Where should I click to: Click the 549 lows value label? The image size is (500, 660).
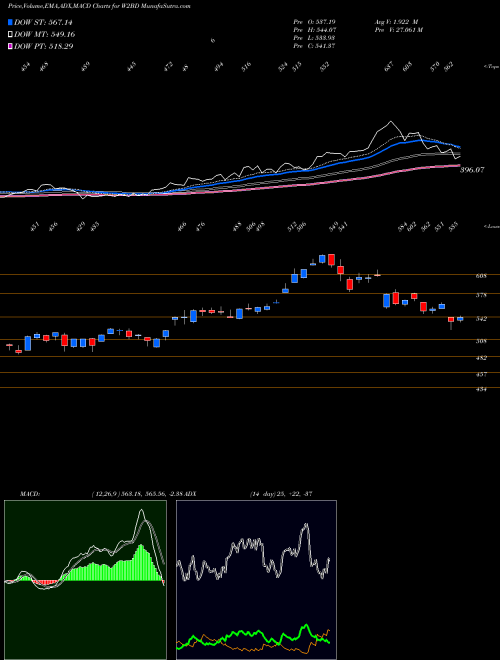click(x=333, y=227)
